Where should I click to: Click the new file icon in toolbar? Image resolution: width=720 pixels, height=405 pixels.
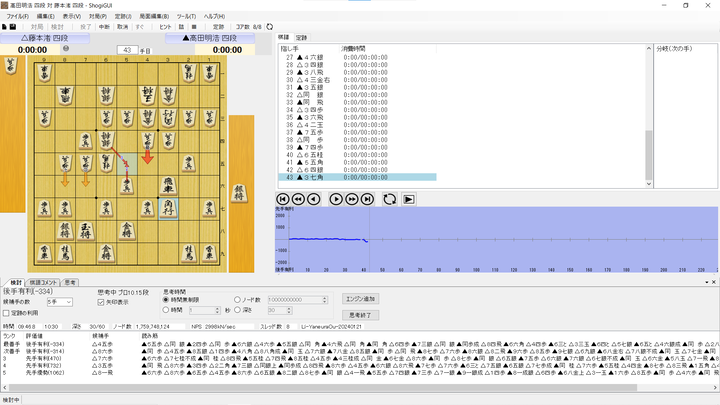pos(5,27)
